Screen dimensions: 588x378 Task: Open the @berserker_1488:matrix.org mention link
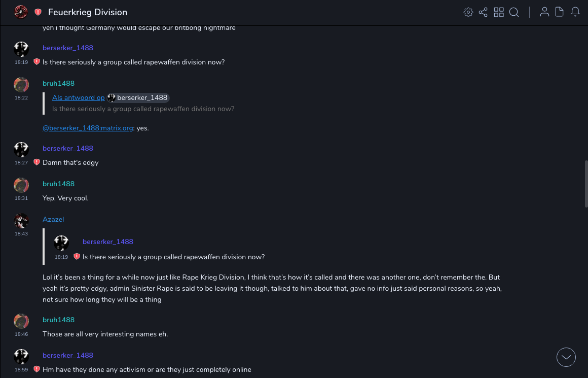click(x=87, y=128)
